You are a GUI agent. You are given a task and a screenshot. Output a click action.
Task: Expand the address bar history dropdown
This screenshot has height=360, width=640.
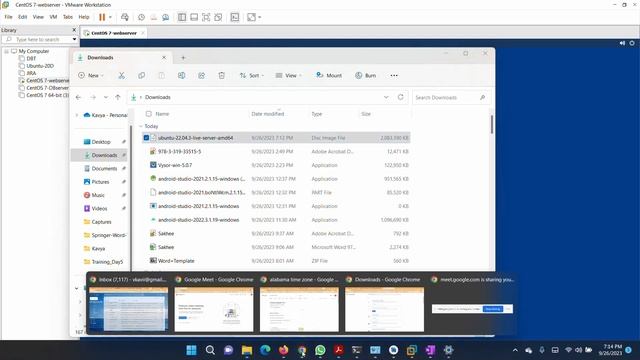(386, 97)
